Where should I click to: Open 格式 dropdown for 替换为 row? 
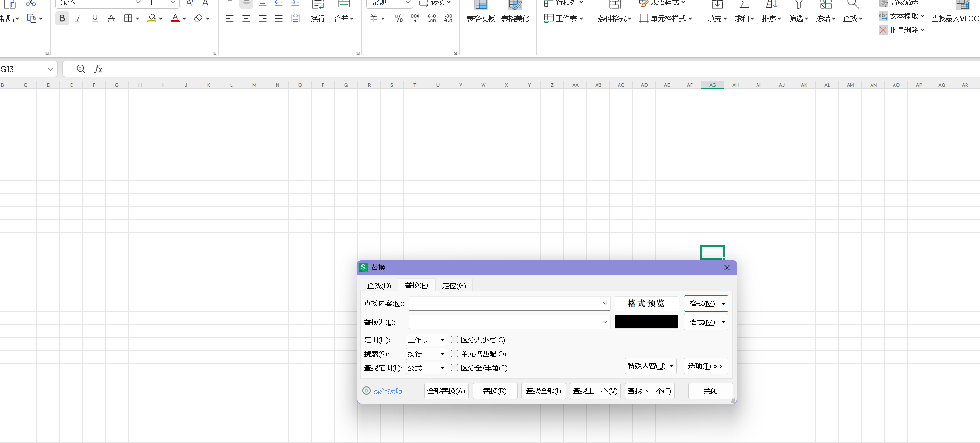pos(706,322)
